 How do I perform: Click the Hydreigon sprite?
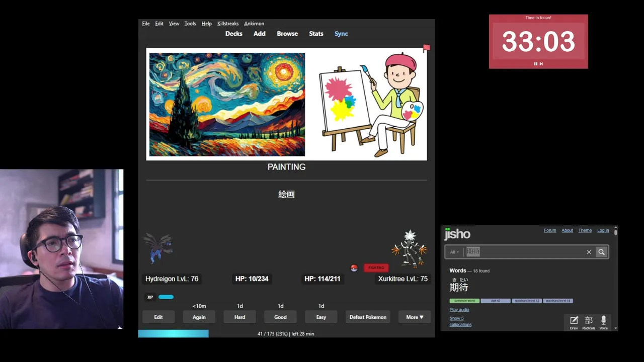point(158,248)
